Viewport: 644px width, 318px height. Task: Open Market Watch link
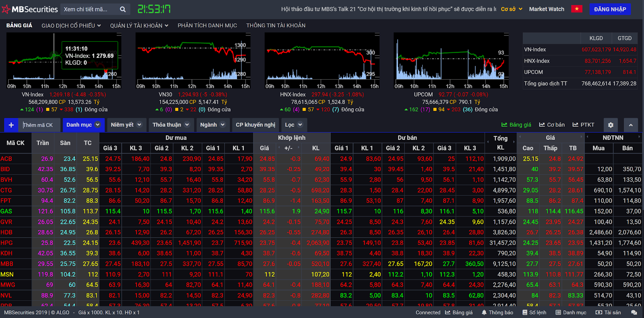(547, 9)
